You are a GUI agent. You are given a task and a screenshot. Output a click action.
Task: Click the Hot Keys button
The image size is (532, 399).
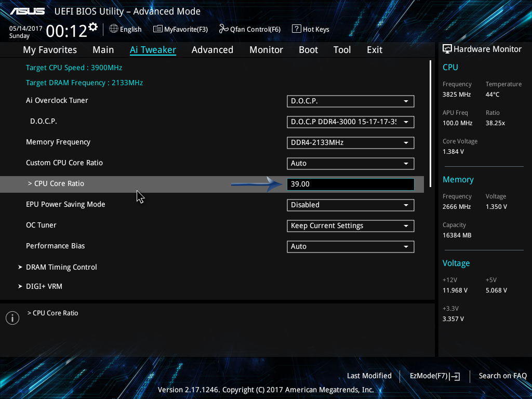coord(311,29)
